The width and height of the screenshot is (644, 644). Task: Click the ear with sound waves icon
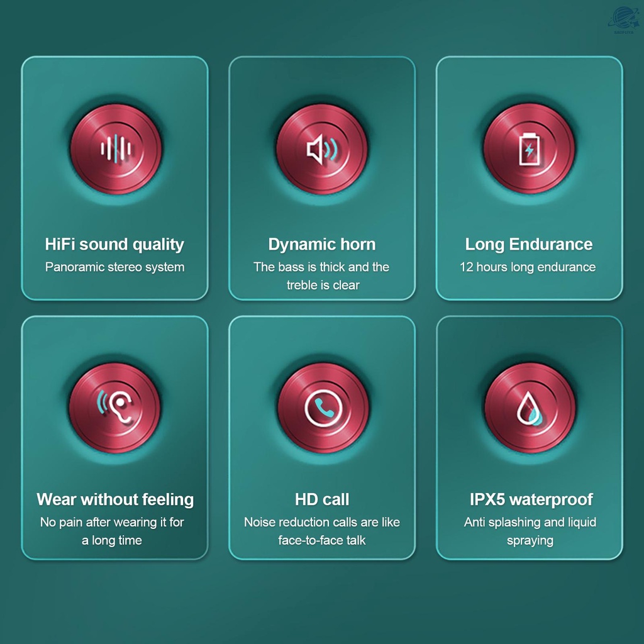pos(115,408)
